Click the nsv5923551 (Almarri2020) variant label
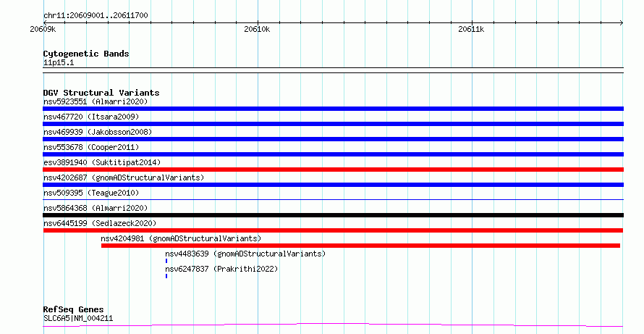 click(x=96, y=101)
